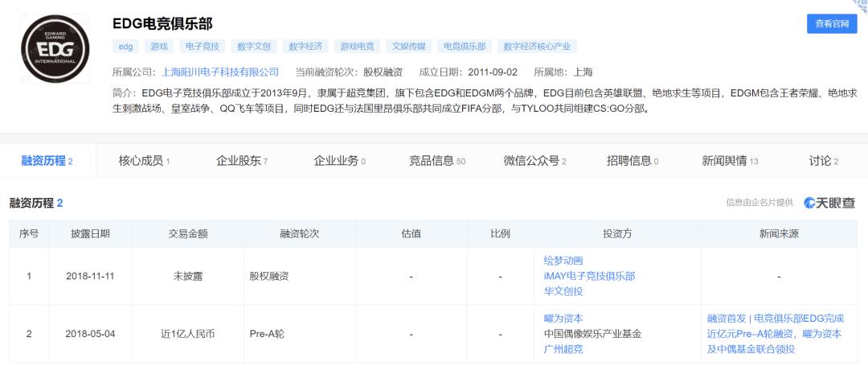Screen dimensions: 868x366
Task: Switch to the 融资历程 tab
Action: pos(47,161)
